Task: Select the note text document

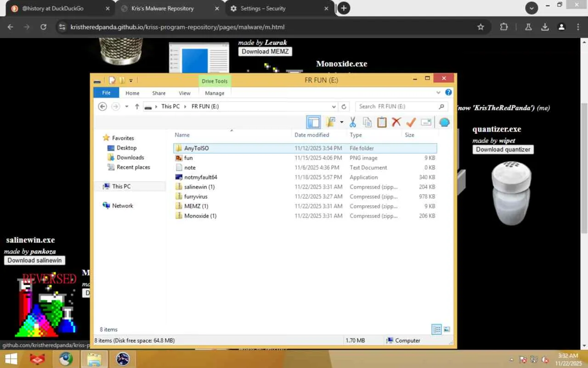Action: 305,167
